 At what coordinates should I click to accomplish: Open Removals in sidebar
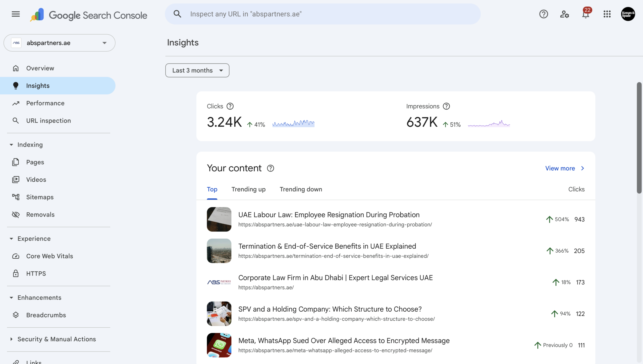(58, 215)
